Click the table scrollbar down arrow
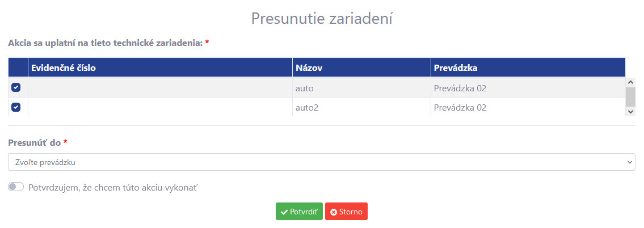 tap(630, 111)
